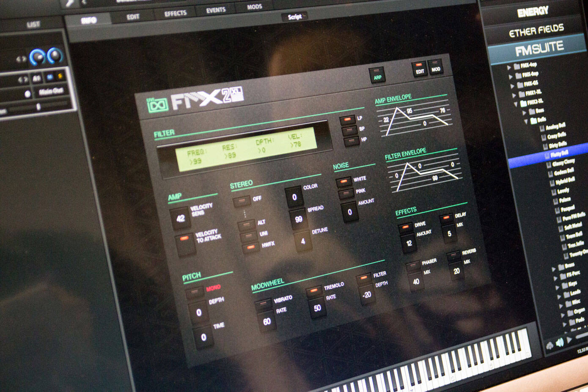This screenshot has height=392, width=588.
Task: Click the Velocity Sens value 42
Action: tap(180, 218)
